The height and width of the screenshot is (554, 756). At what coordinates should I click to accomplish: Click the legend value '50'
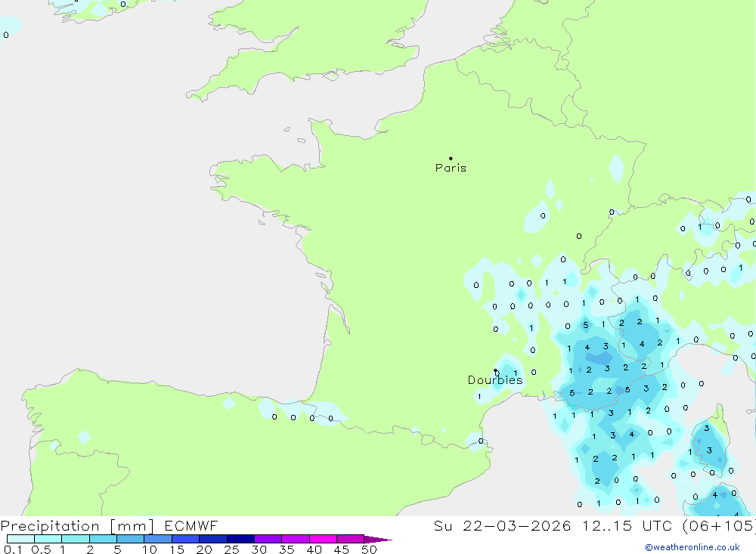369,549
